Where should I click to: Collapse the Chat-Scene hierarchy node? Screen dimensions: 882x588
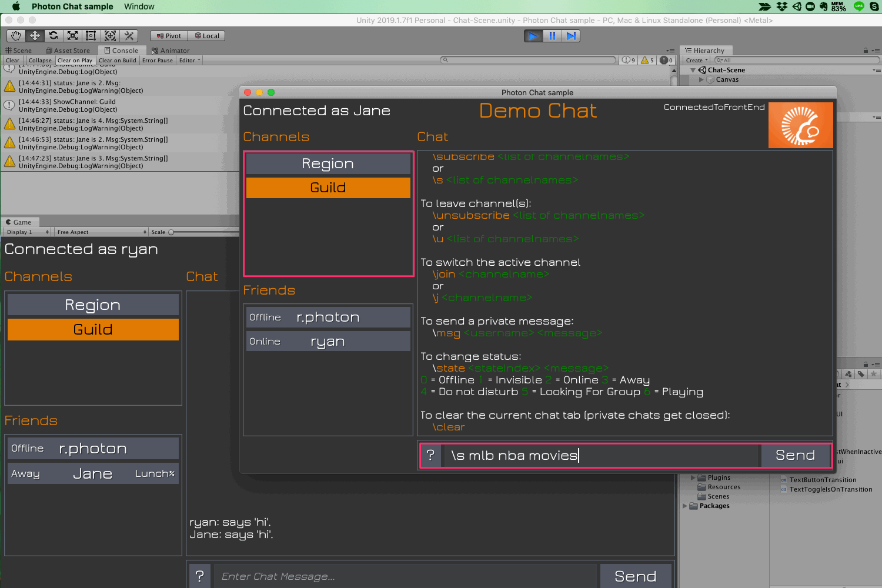693,70
